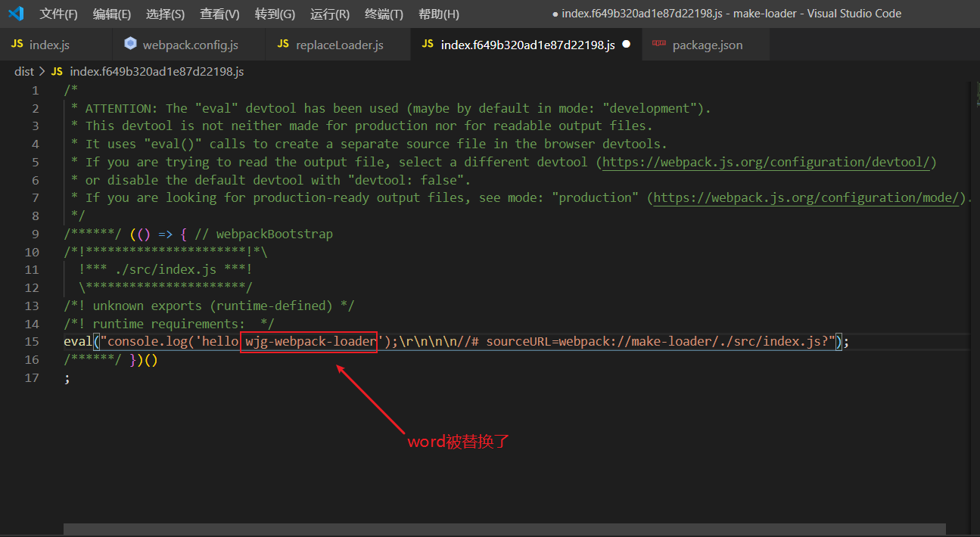The image size is (980, 537).
Task: Click unsaved dot on index.f649b320ad1e87d22198.js tab
Action: pyautogui.click(x=626, y=45)
